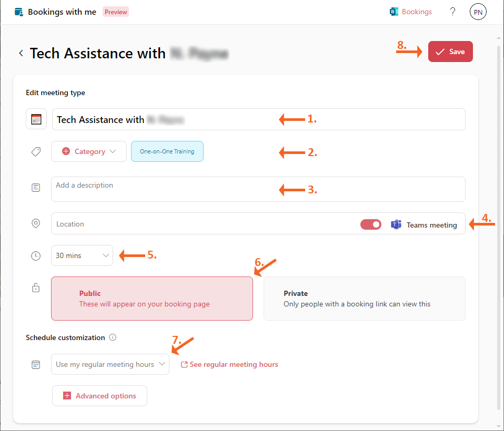Select the description notes icon

[x=36, y=187]
